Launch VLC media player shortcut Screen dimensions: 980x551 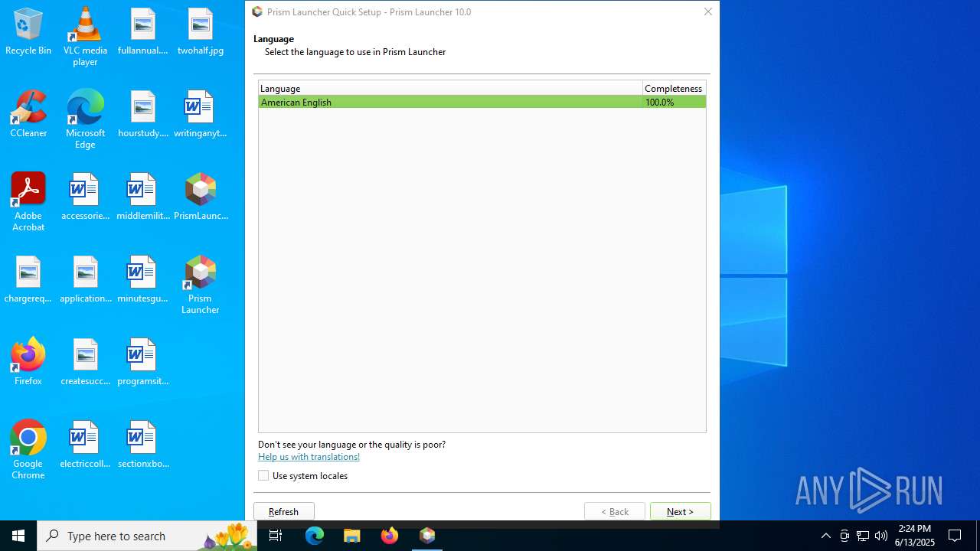click(85, 37)
